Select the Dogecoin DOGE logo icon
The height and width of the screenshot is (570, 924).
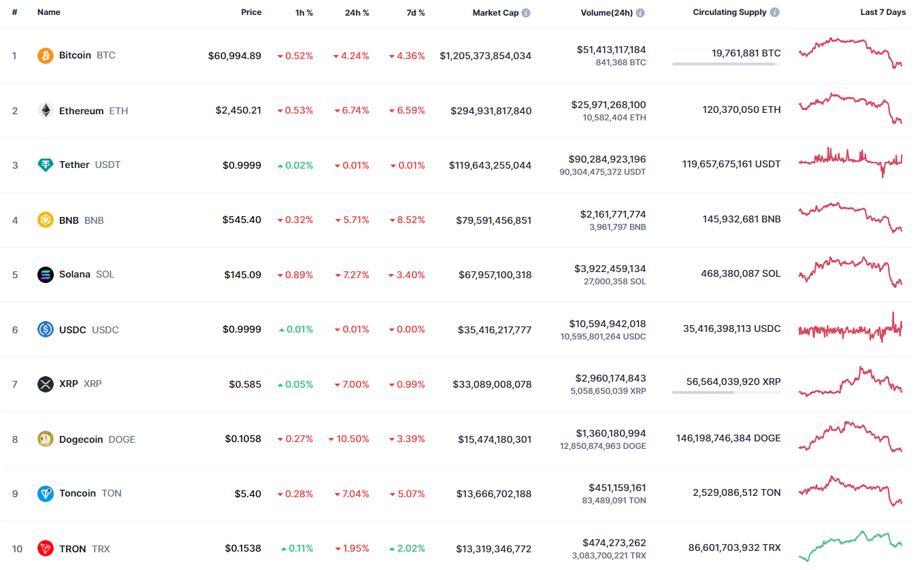[45, 439]
